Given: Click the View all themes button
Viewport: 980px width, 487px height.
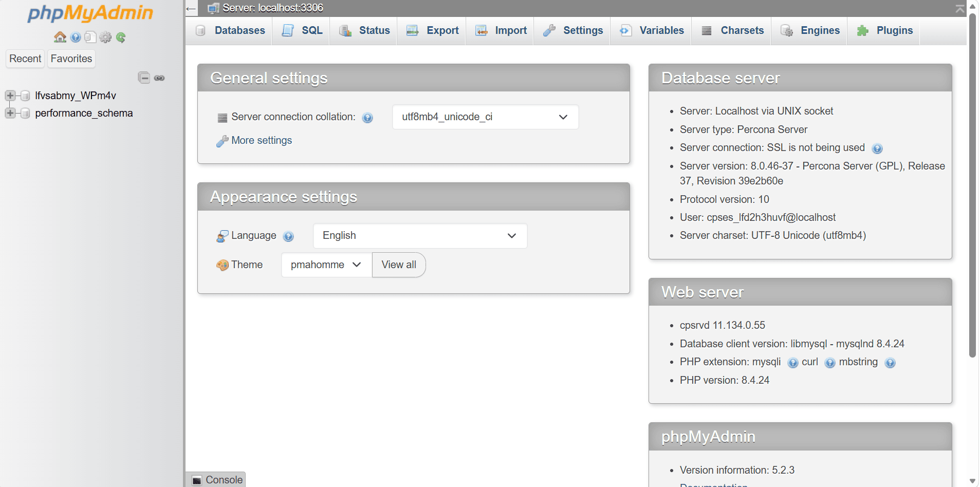Looking at the screenshot, I should point(399,265).
